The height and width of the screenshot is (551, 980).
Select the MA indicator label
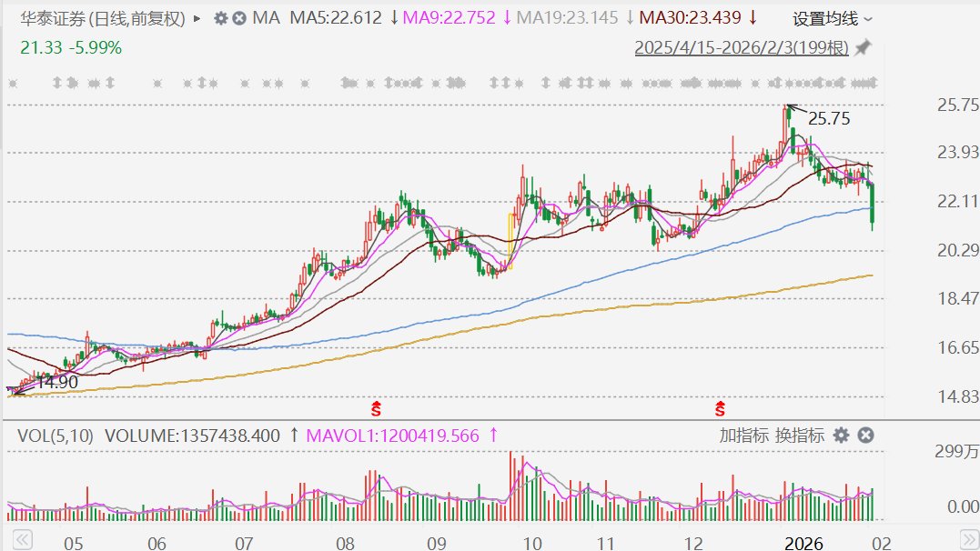[266, 18]
